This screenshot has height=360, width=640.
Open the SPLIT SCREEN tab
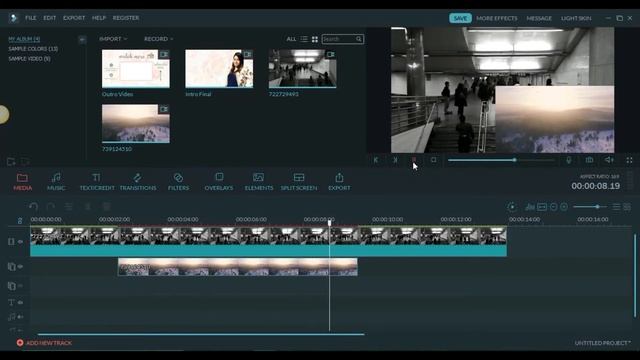(299, 182)
